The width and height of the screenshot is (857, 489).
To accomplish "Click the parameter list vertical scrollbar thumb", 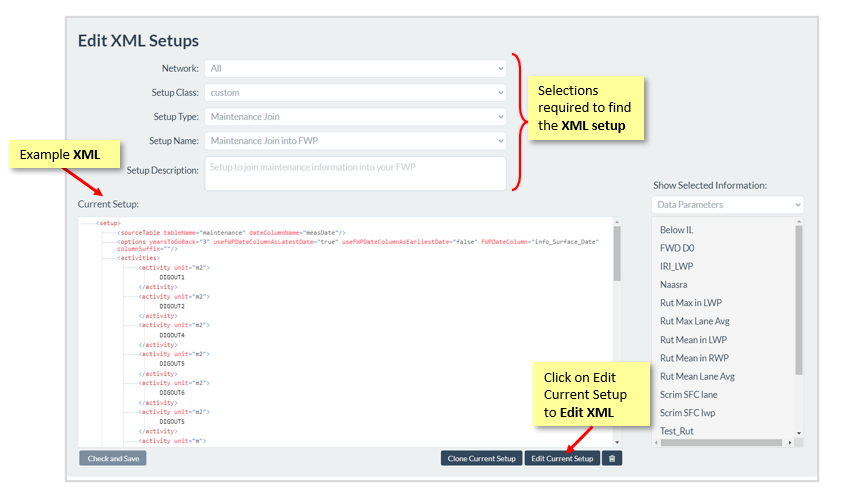I will pyautogui.click(x=799, y=300).
